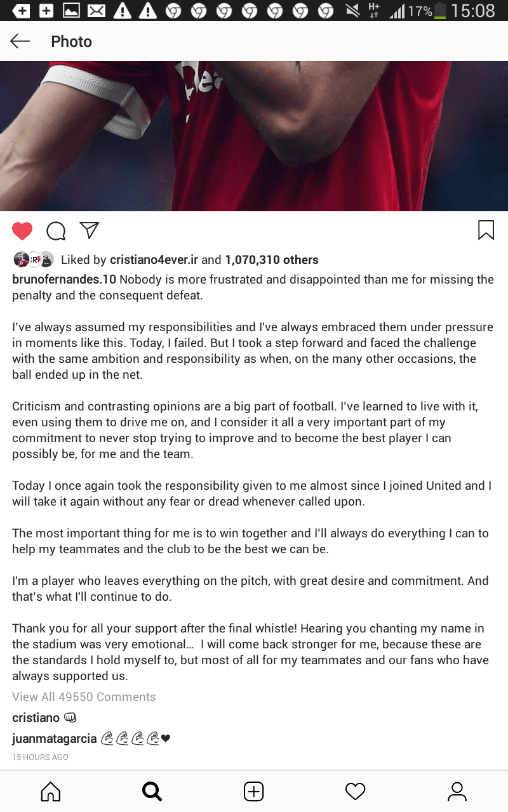The width and height of the screenshot is (508, 812).
Task: Unlike the post with the red heart
Action: click(x=22, y=231)
